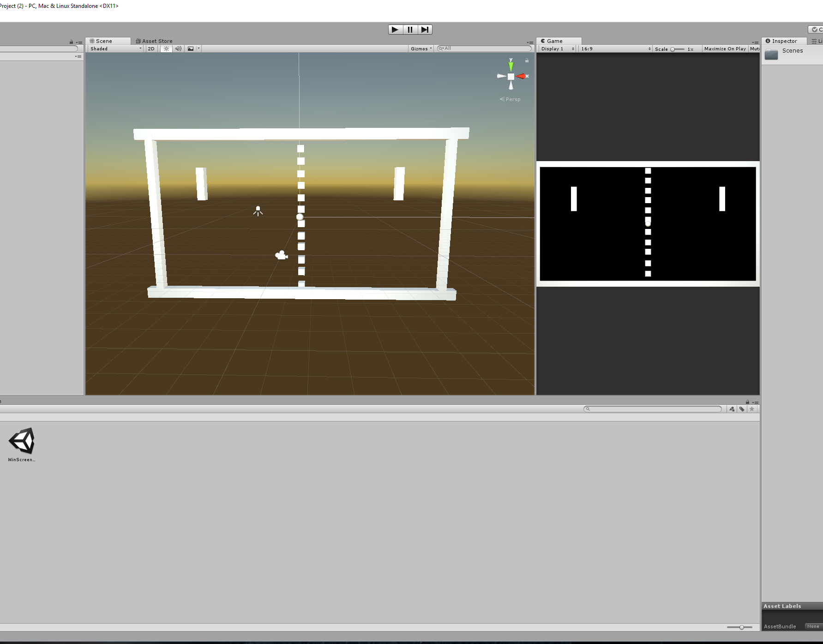Click the Scenes folder icon in Inspector
823x644 pixels.
point(771,54)
